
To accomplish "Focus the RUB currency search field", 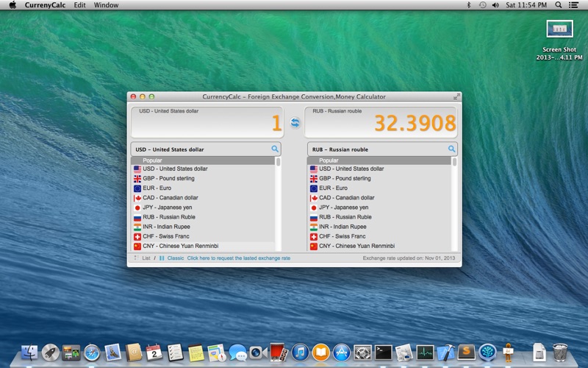I will (x=382, y=149).
